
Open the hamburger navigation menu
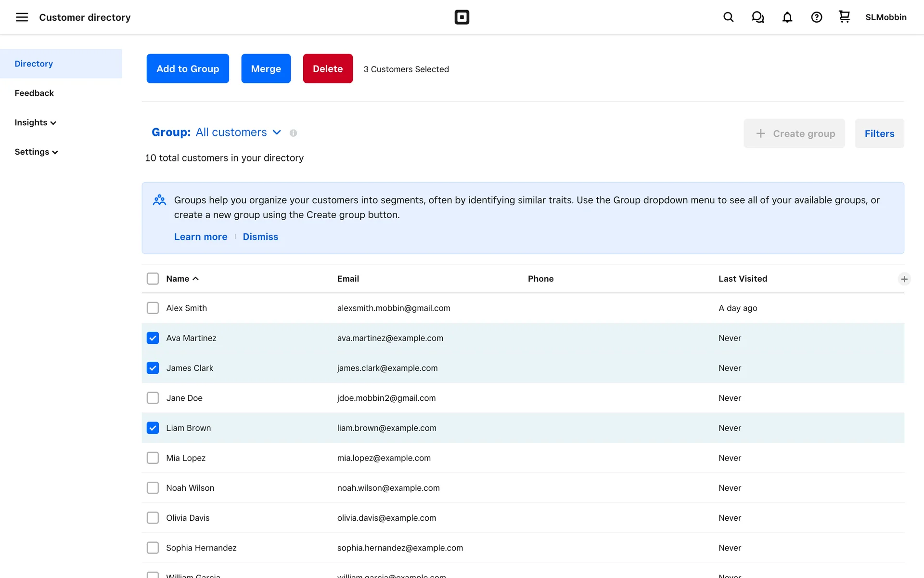tap(22, 17)
